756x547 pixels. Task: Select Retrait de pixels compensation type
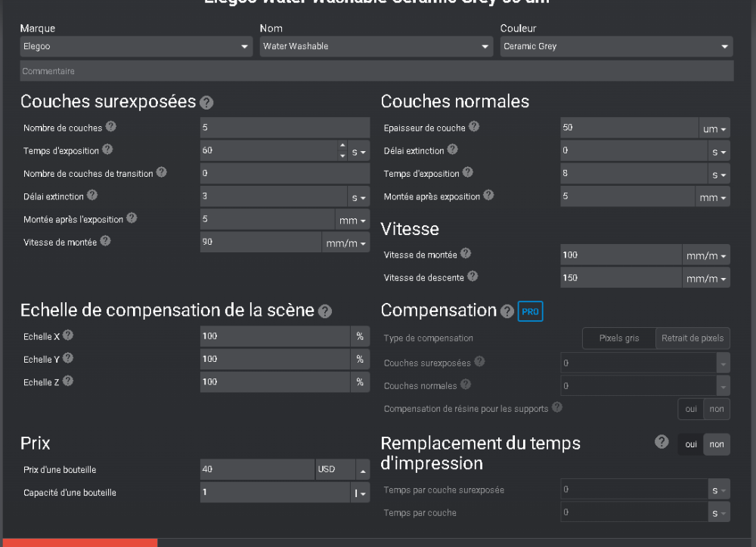coord(692,338)
